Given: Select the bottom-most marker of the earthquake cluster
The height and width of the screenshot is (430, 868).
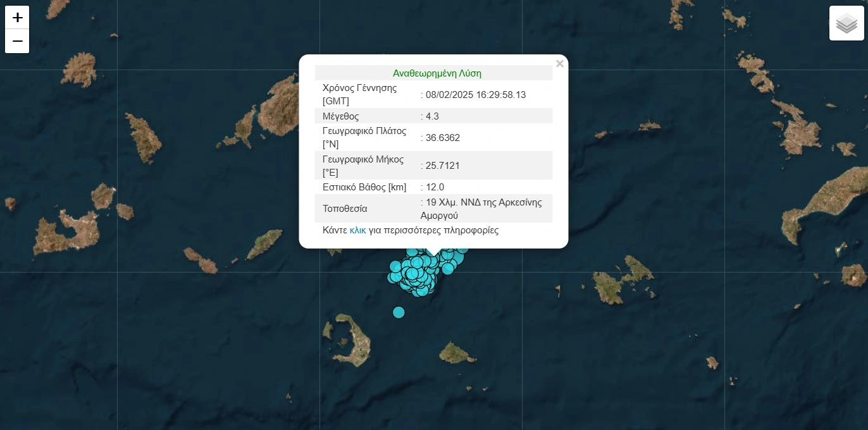Looking at the screenshot, I should (421, 291).
